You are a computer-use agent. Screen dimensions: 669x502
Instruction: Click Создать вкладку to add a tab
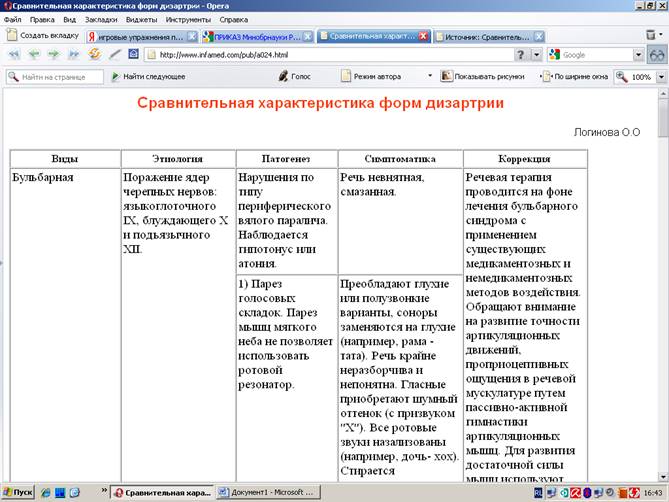point(42,35)
